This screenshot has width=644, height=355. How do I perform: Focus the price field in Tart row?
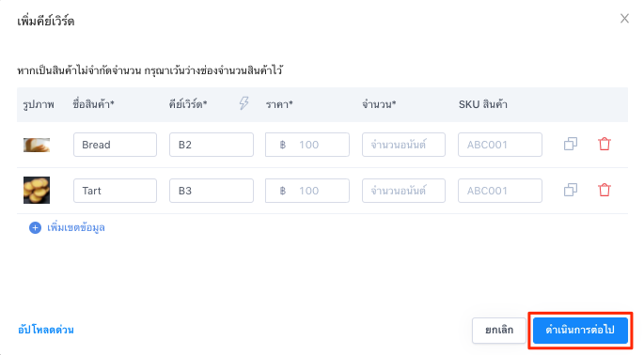point(307,191)
